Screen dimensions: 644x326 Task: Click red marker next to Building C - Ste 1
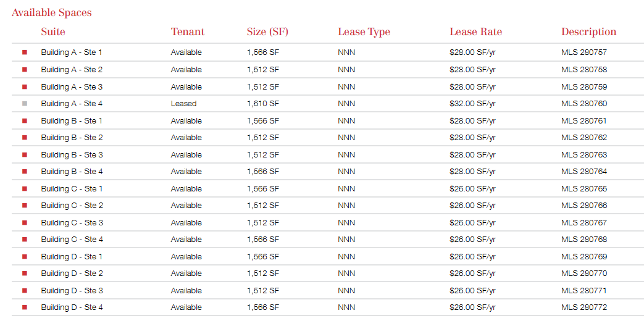25,189
